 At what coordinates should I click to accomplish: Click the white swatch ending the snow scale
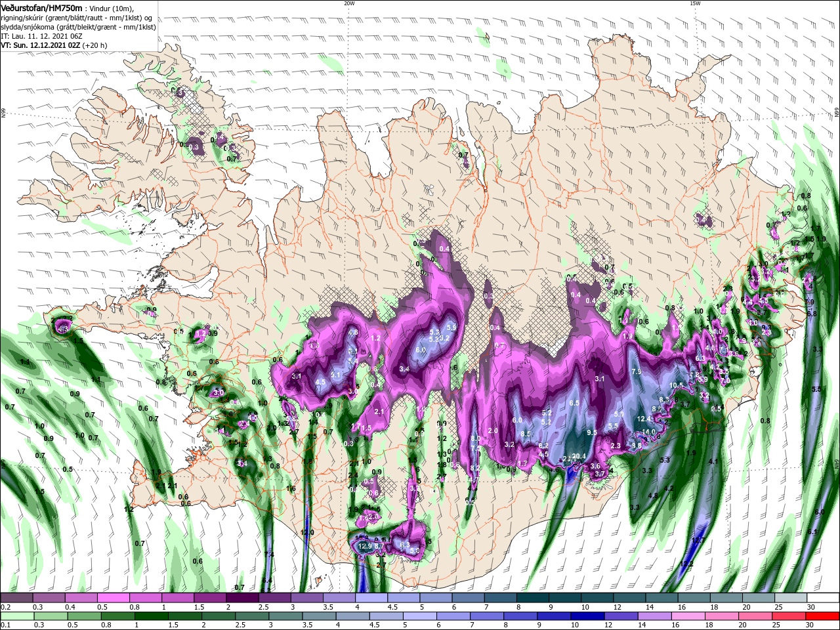pyautogui.click(x=824, y=597)
